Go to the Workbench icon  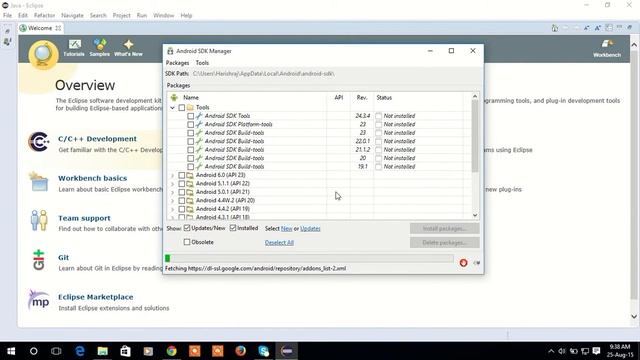click(607, 48)
